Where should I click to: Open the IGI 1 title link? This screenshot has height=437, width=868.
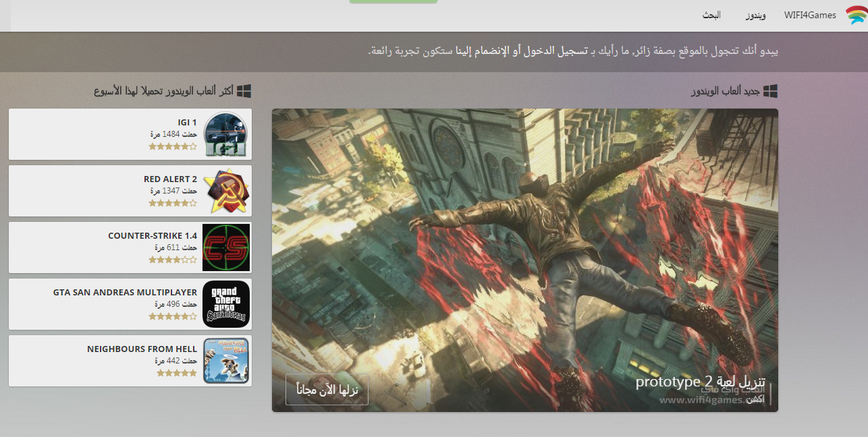187,122
